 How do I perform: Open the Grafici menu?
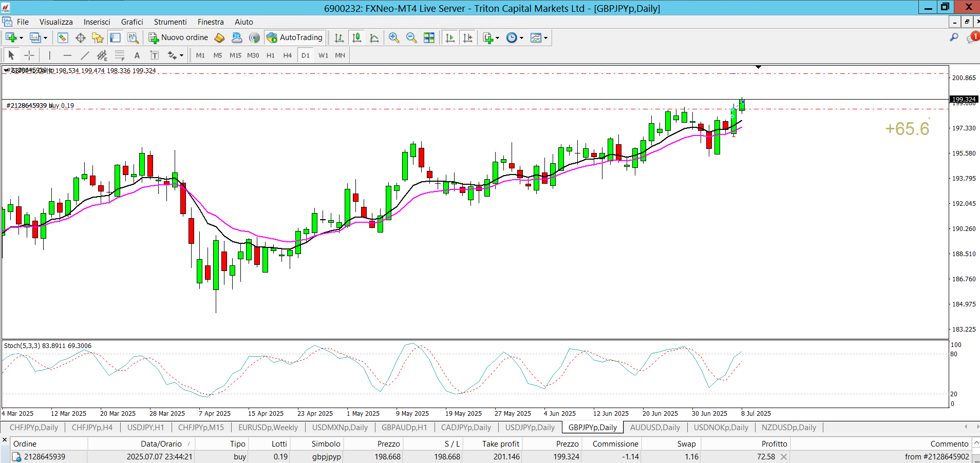point(132,22)
